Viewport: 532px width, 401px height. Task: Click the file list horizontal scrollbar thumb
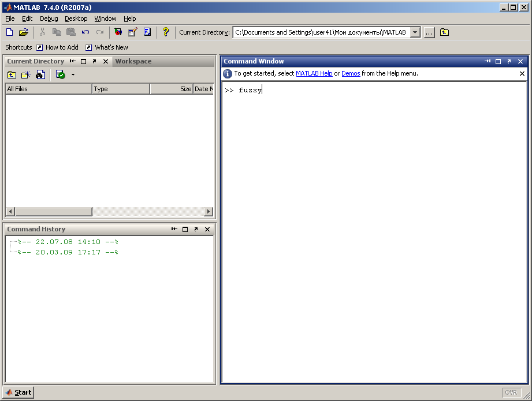54,212
